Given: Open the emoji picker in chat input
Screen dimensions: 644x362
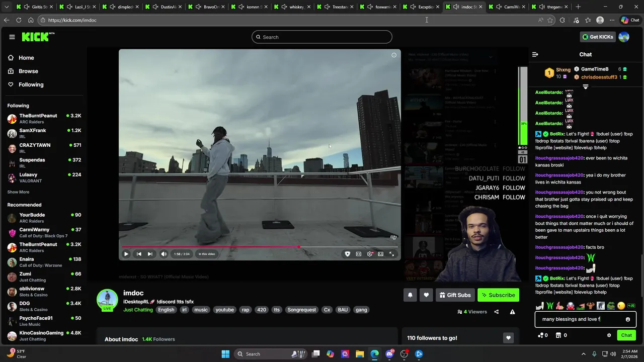Looking at the screenshot, I should point(627,319).
